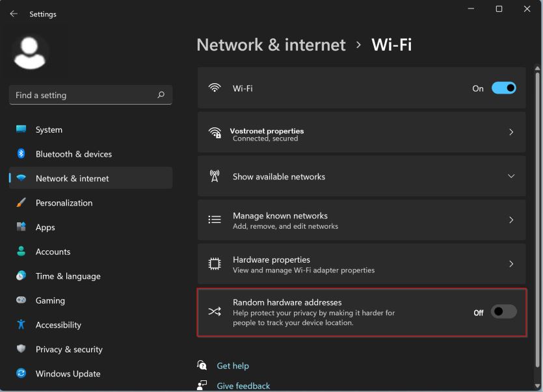Minimize the Settings window

click(471, 9)
